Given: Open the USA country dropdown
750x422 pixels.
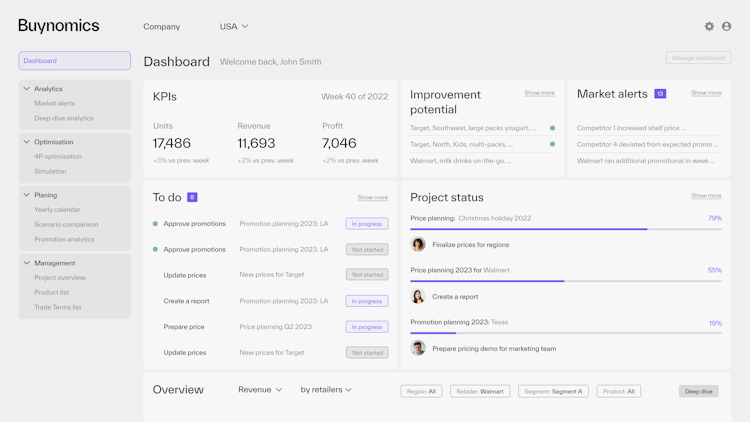Looking at the screenshot, I should pyautogui.click(x=234, y=27).
